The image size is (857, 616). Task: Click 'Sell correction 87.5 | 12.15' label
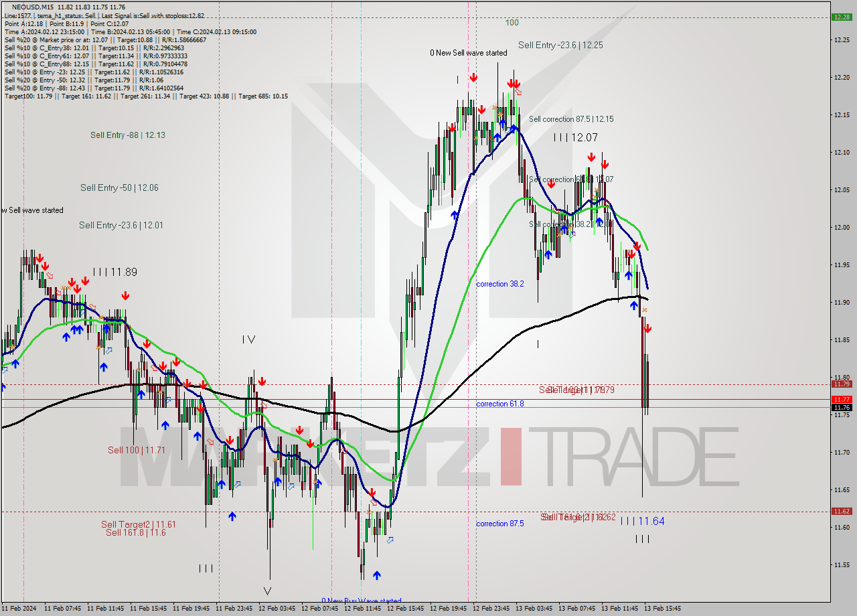[571, 119]
